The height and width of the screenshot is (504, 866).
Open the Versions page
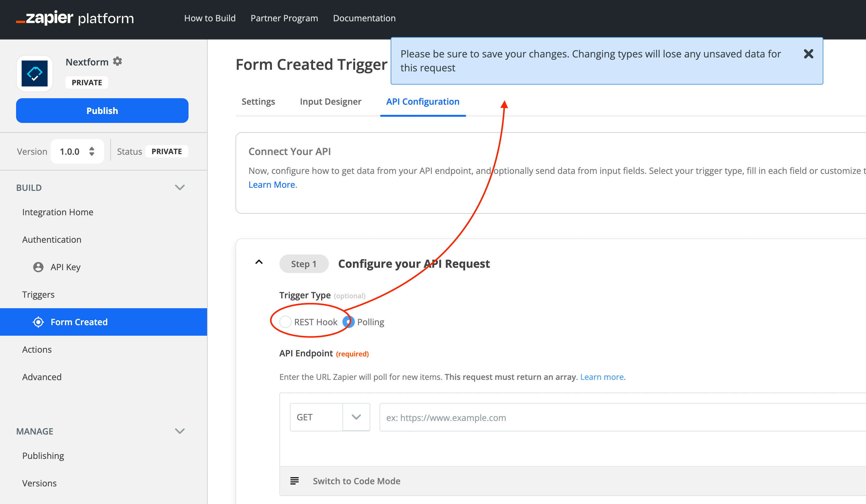pyautogui.click(x=40, y=483)
